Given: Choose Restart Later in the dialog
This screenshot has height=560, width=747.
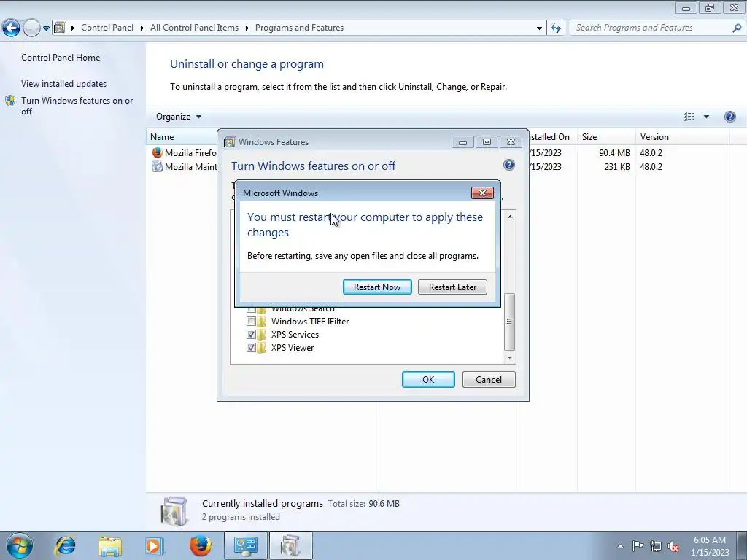Looking at the screenshot, I should pyautogui.click(x=452, y=287).
